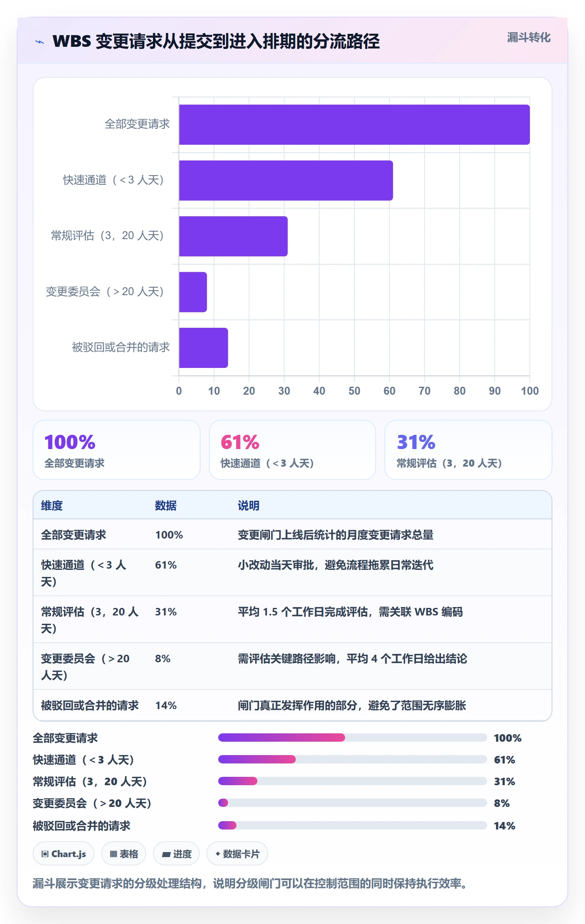The width and height of the screenshot is (585, 924).
Task: Click the 全部变更请求 chart bar
Action: click(354, 125)
